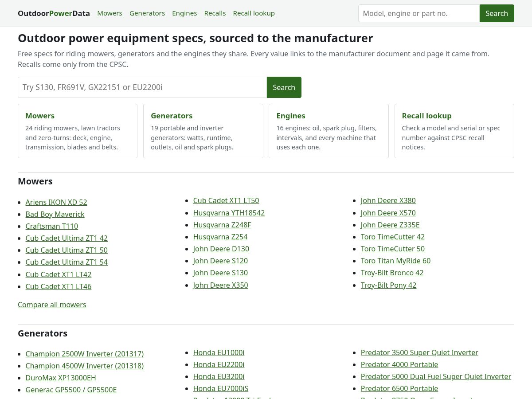Open Generators in the top navigation
The image size is (532, 399).
point(147,13)
